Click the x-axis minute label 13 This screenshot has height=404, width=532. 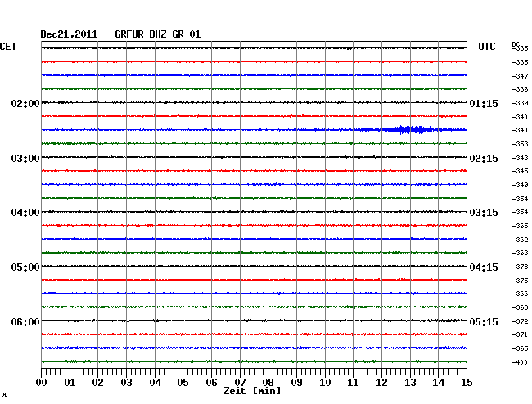[410, 382]
